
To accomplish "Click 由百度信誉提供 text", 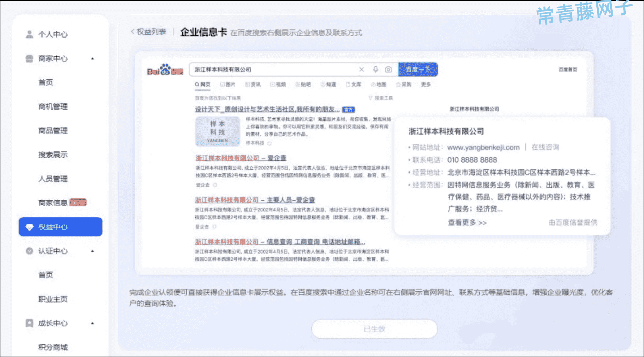I will click(573, 223).
